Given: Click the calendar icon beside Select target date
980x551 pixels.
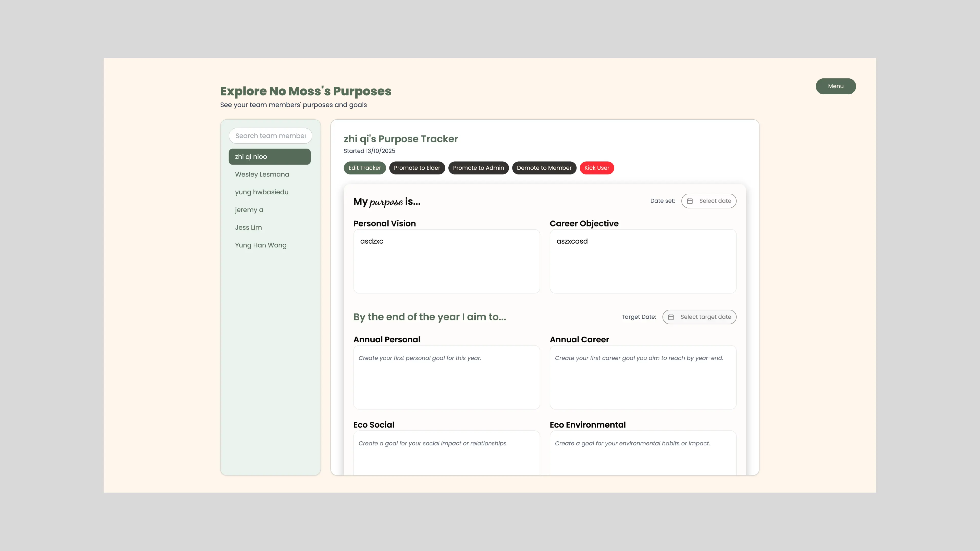Looking at the screenshot, I should (671, 317).
